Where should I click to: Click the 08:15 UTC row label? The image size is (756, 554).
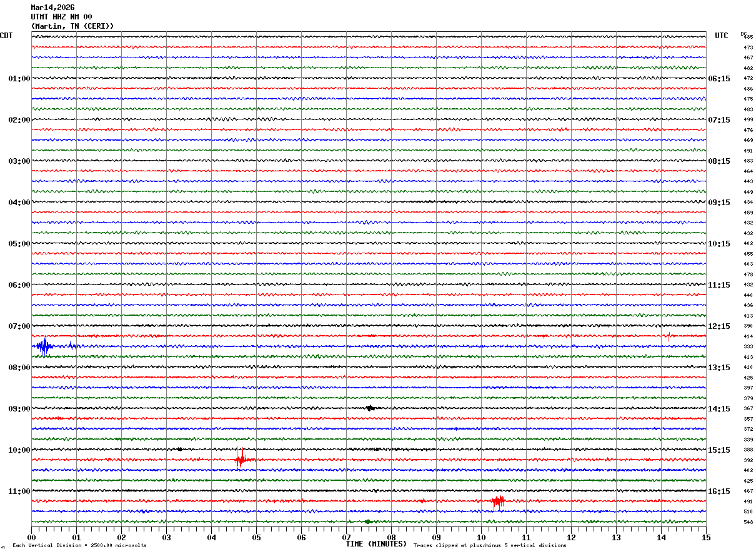(719, 161)
